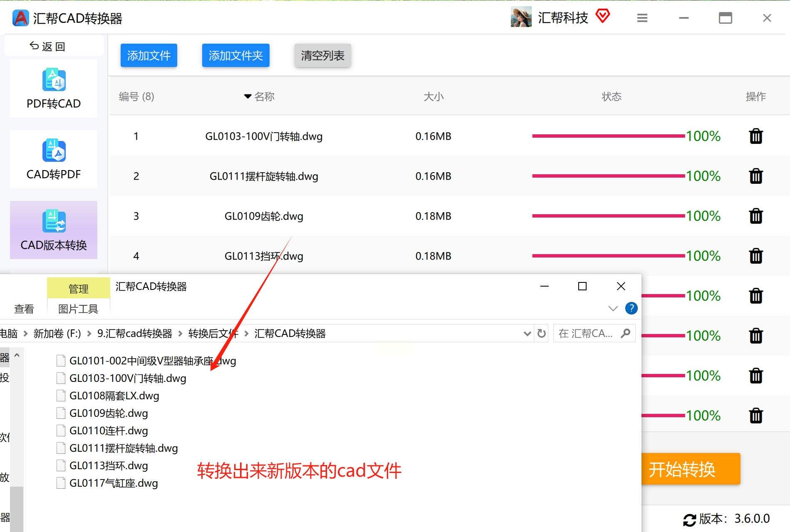The width and height of the screenshot is (790, 532).
Task: Open the PDF转CAD conversion mode
Action: 54,89
